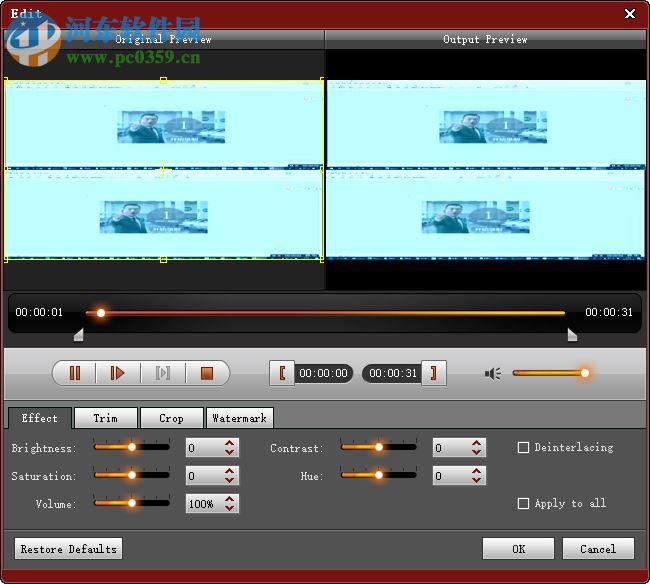This screenshot has width=650, height=584.
Task: Decrease Volume percentage with down arrow
Action: [x=230, y=508]
